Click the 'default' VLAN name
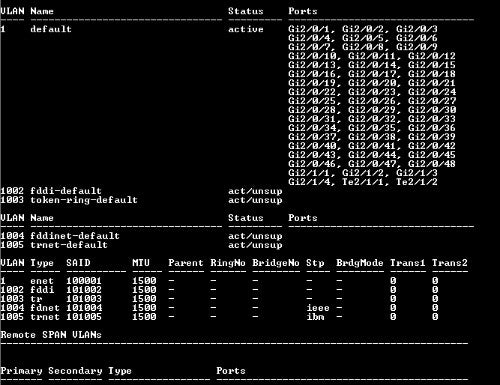Image resolution: width=500 pixels, height=385 pixels. (51, 29)
